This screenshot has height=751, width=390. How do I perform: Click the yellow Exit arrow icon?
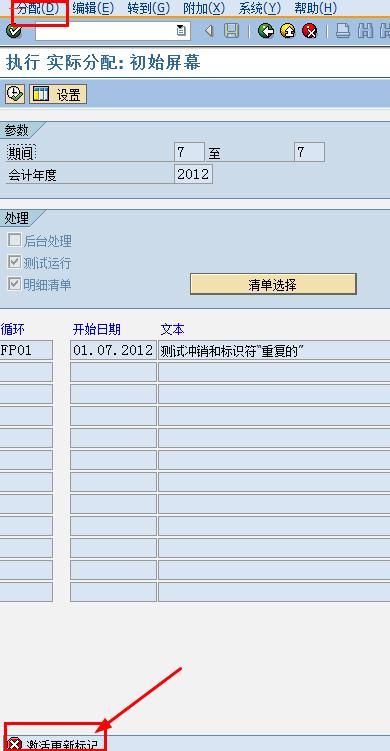(x=287, y=32)
